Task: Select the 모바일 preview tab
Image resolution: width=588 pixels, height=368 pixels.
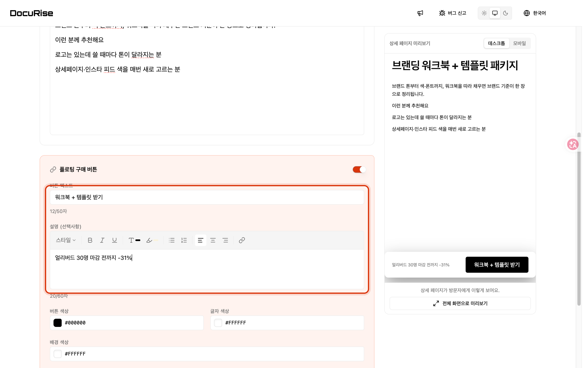Action: (x=519, y=43)
